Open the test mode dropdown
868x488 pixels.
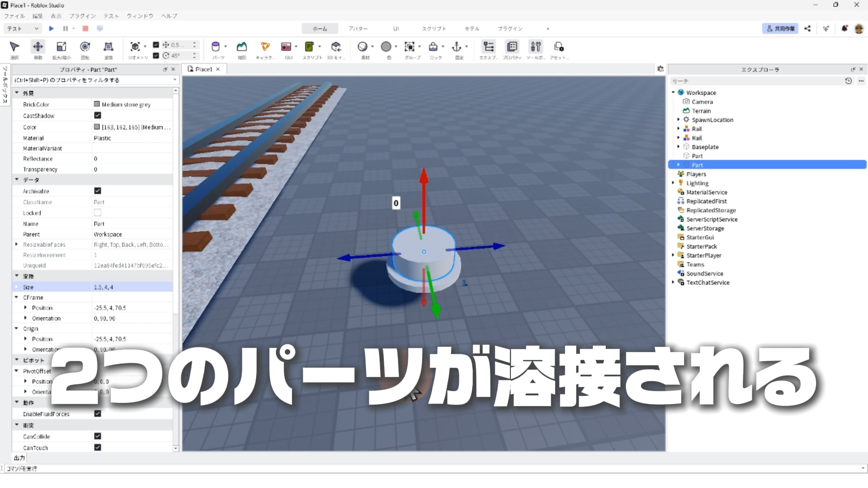coord(23,28)
